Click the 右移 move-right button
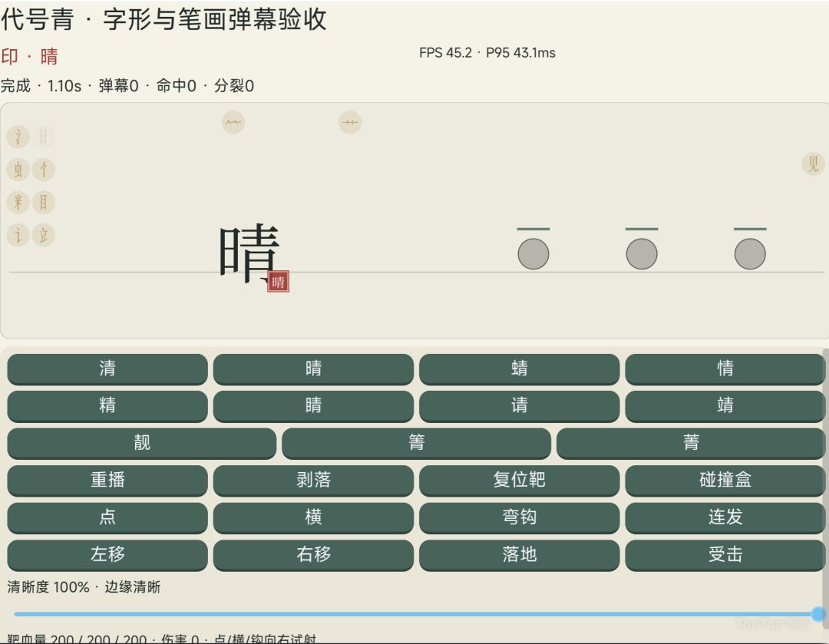Image resolution: width=829 pixels, height=644 pixels. point(313,555)
